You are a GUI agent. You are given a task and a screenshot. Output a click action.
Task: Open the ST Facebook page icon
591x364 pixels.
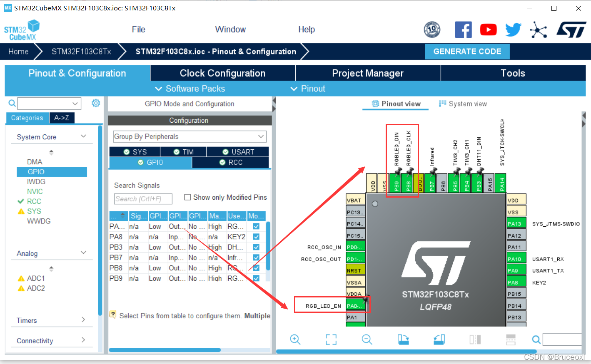tap(463, 30)
